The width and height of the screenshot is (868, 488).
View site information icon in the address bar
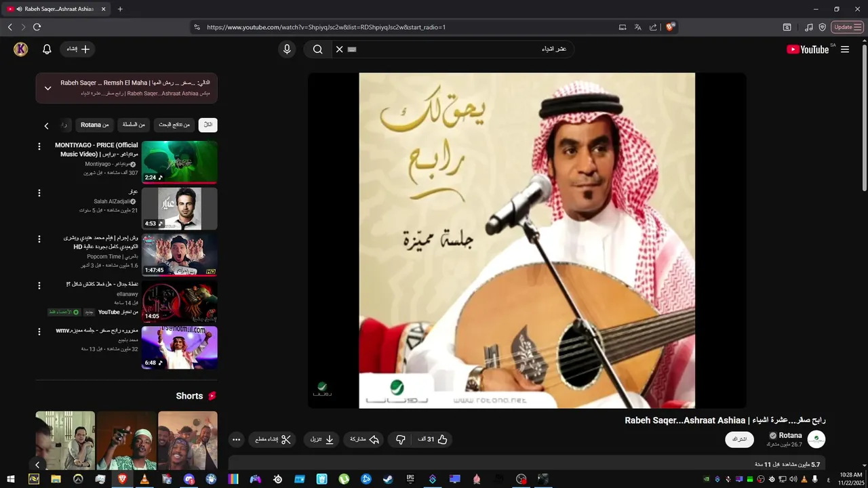pos(197,27)
